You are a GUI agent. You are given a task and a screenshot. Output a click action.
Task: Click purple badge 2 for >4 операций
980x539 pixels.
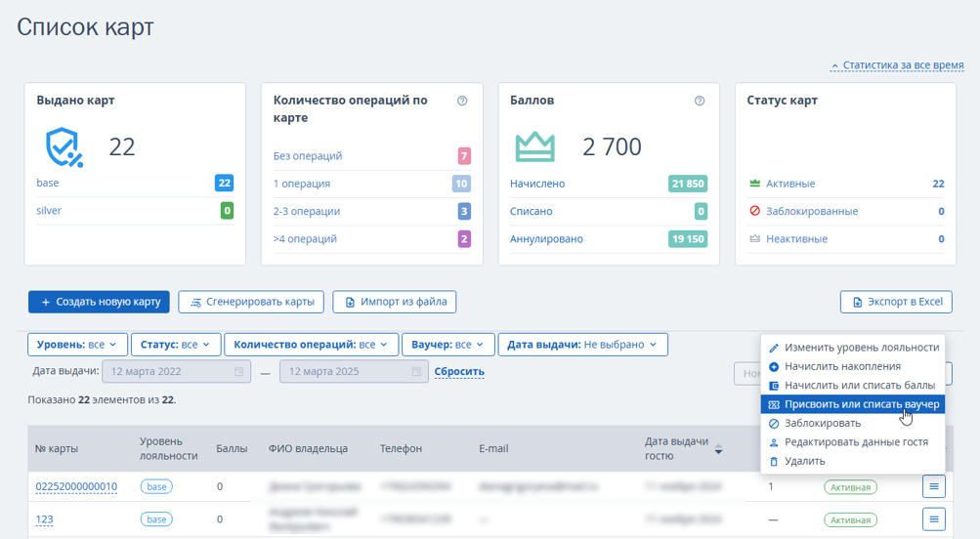point(464,238)
